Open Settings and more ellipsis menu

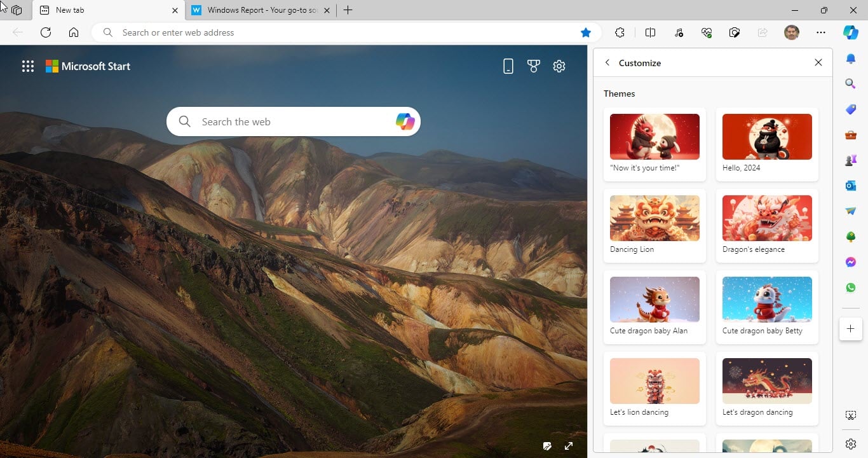[821, 32]
